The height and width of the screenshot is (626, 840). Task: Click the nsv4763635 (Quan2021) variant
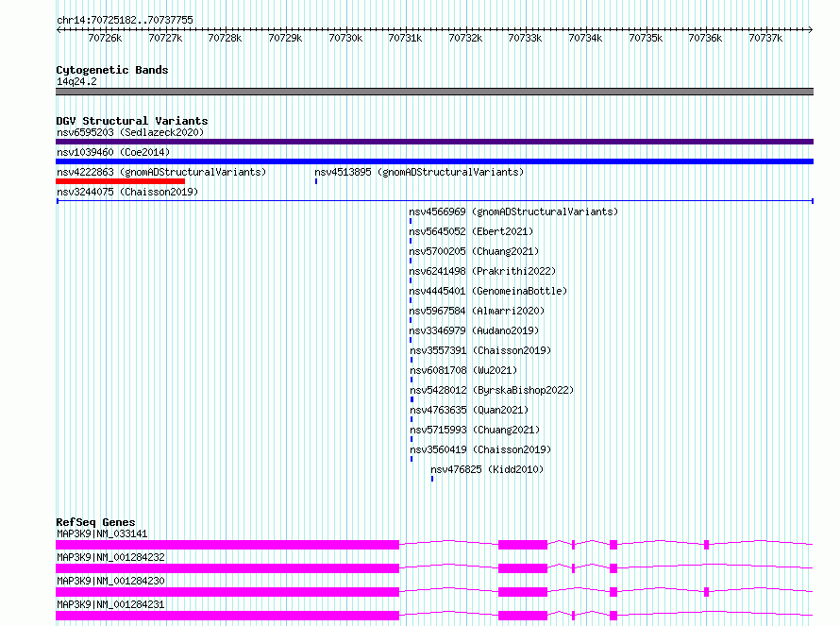[469, 410]
